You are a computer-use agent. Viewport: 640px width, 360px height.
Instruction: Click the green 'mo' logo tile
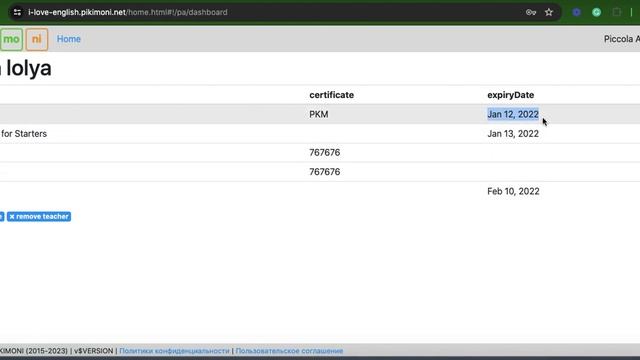[11, 39]
